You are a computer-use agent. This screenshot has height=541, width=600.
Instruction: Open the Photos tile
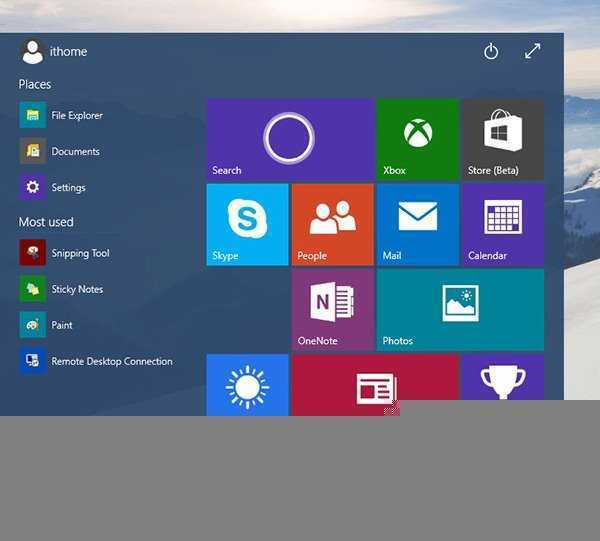(x=460, y=310)
